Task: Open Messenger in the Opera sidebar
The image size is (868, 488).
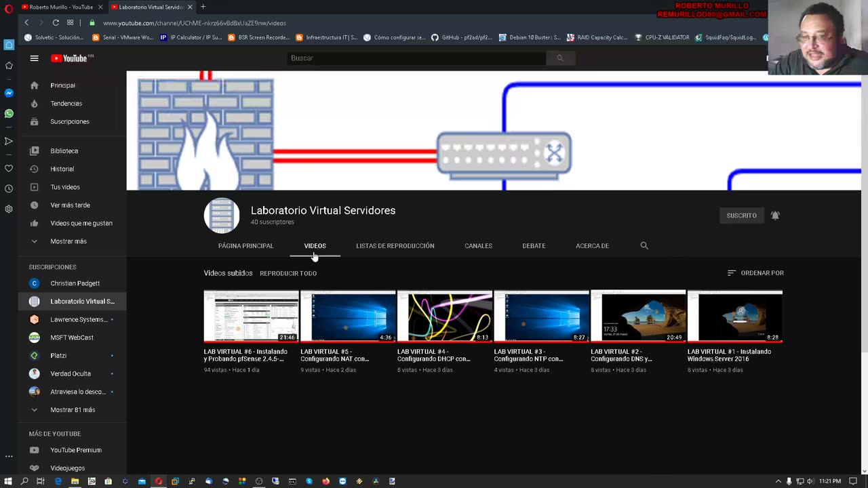Action: (9, 93)
